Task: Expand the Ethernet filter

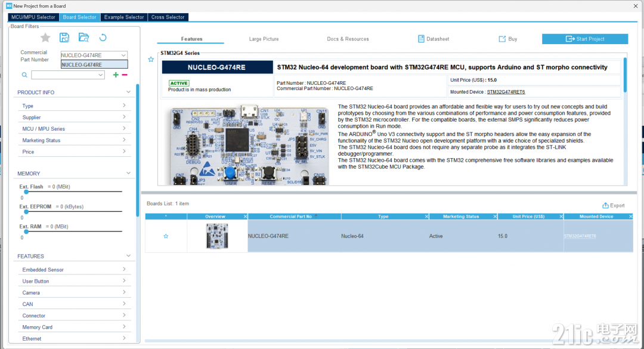Action: tap(124, 338)
